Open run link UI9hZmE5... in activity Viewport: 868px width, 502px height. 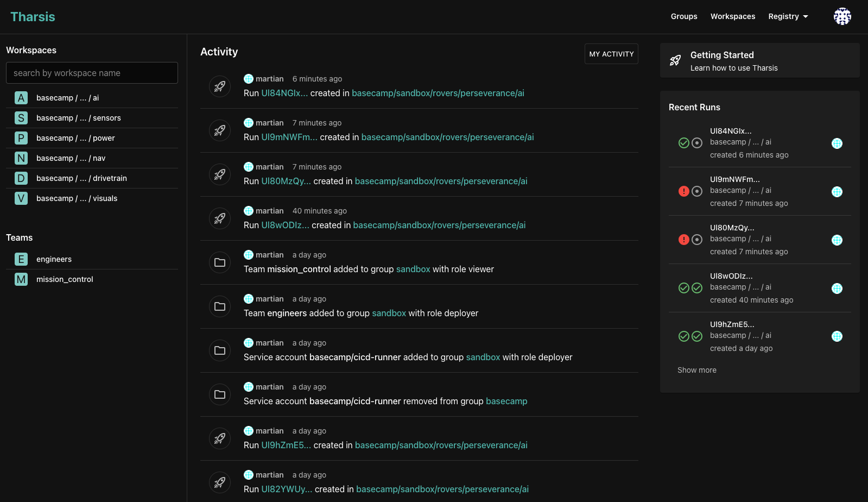286,445
